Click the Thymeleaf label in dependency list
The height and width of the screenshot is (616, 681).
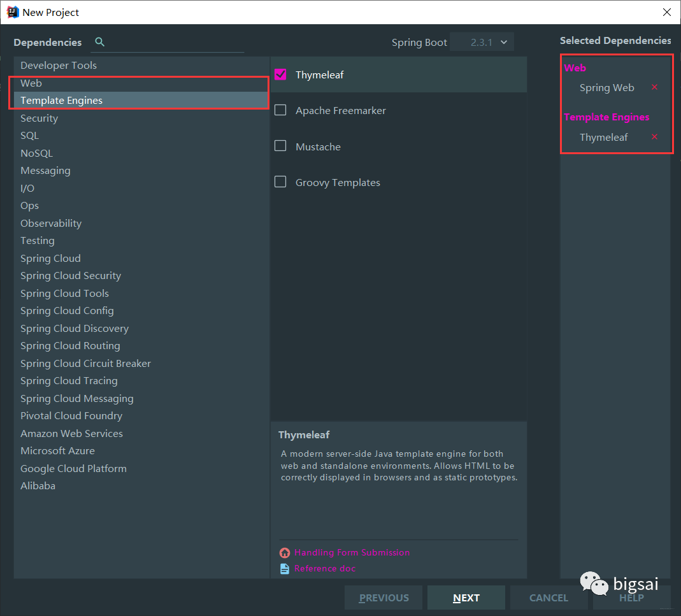(x=320, y=75)
